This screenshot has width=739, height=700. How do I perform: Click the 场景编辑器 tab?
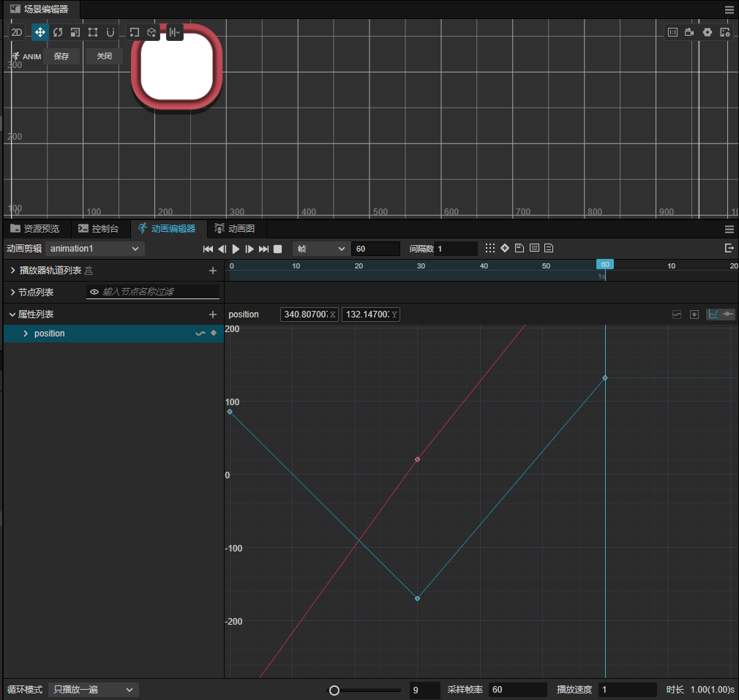coord(40,9)
